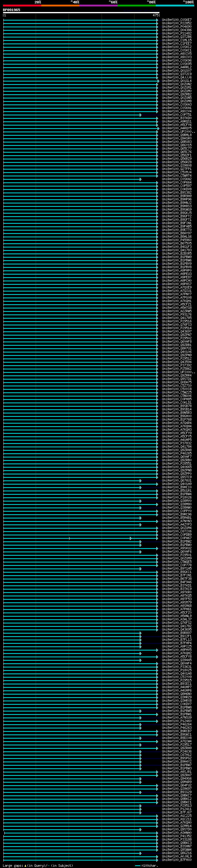Select UniRef100_Q9BML8 label

(x=177, y=135)
